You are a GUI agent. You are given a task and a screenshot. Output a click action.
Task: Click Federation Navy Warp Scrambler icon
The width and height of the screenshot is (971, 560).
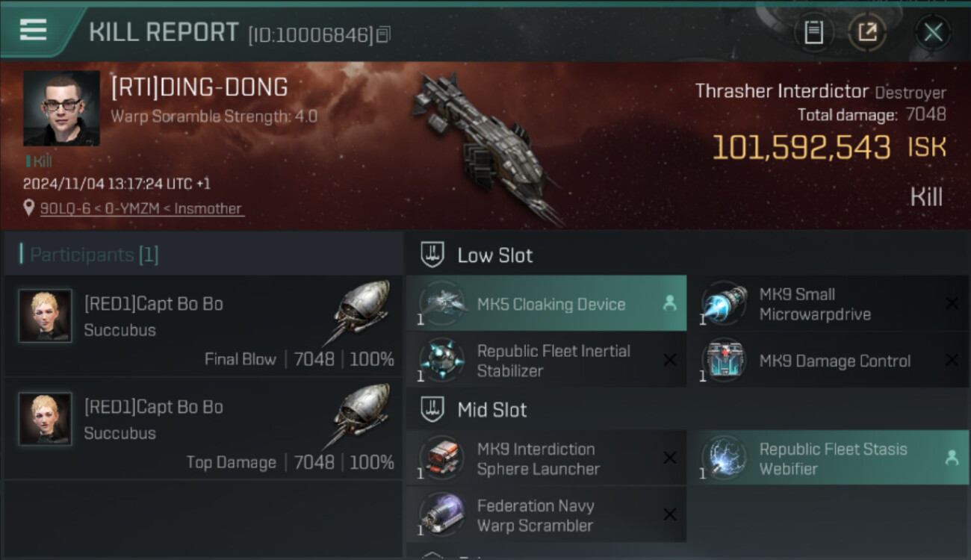(442, 515)
